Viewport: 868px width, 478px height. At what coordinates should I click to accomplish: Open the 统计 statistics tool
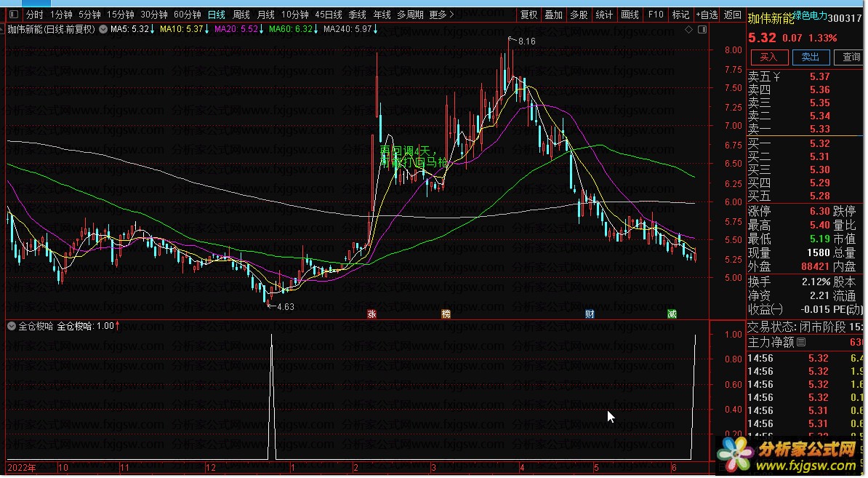pyautogui.click(x=604, y=15)
